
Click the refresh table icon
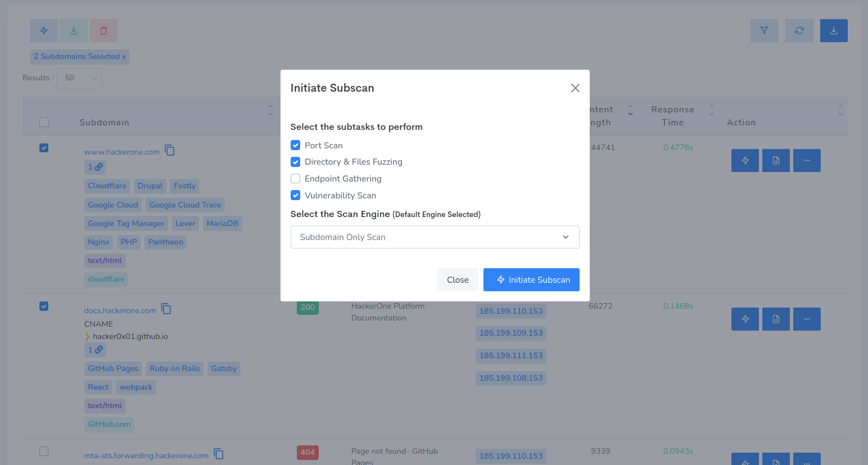(799, 31)
